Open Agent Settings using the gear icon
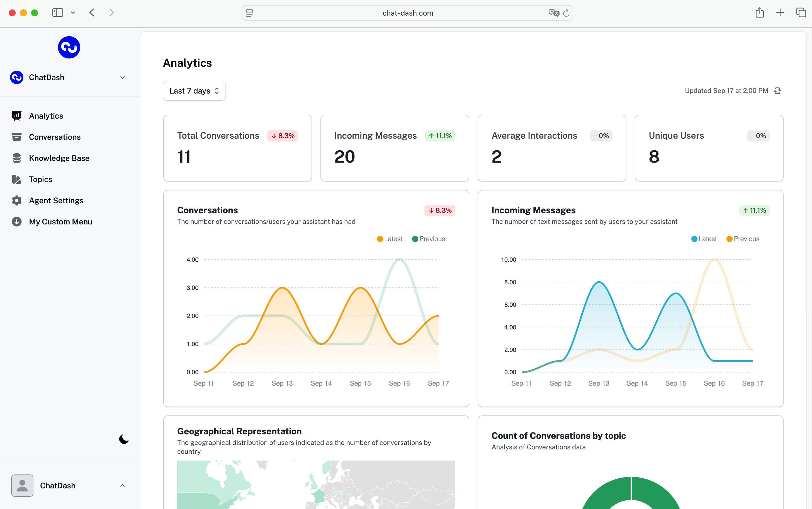Viewport: 812px width, 509px height. 16,200
